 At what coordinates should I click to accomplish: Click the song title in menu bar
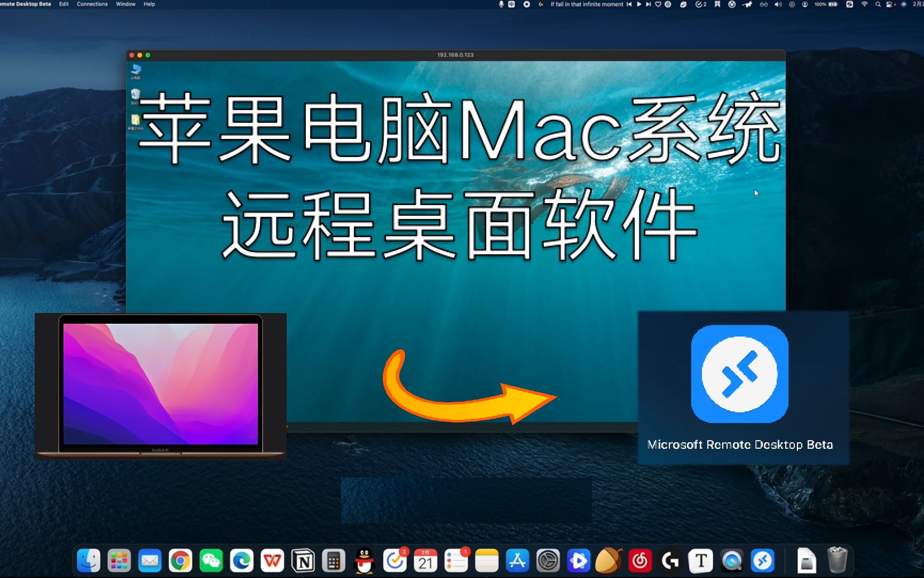click(587, 4)
